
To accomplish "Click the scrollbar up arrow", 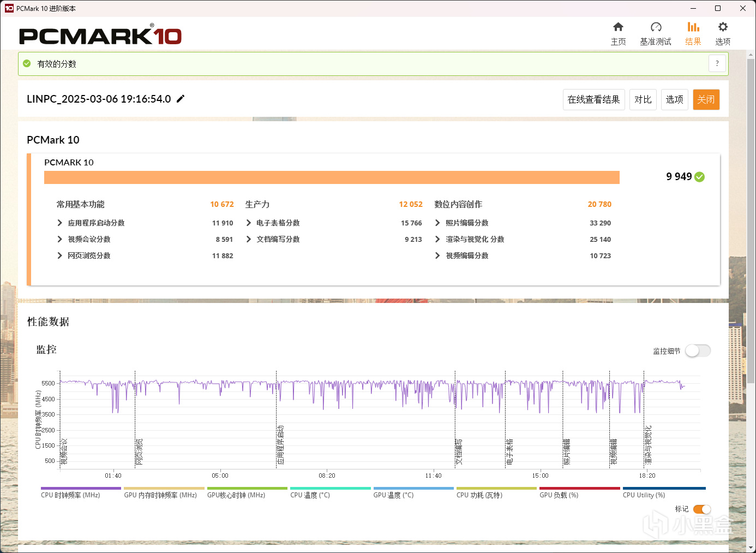I will point(751,55).
